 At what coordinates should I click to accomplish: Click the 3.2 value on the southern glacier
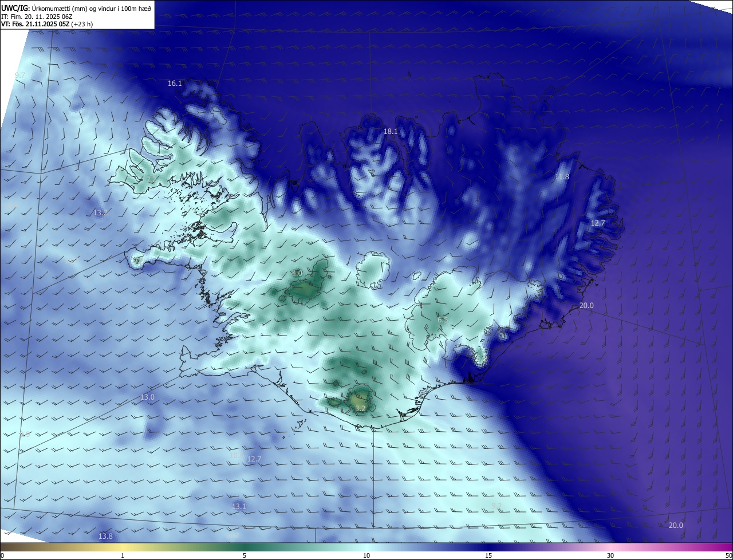pos(360,409)
